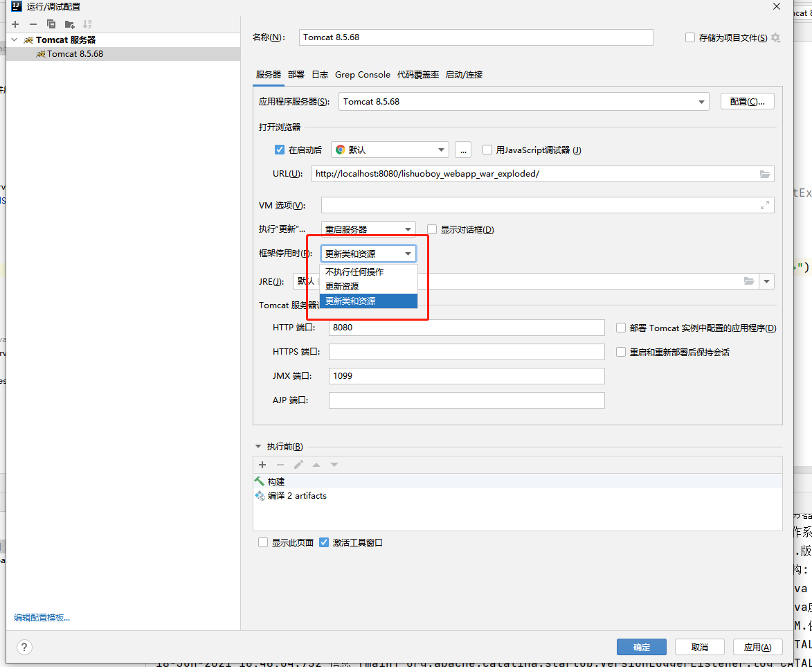This screenshot has width=812, height=667.
Task: Click the 配置(C)... button
Action: point(747,102)
